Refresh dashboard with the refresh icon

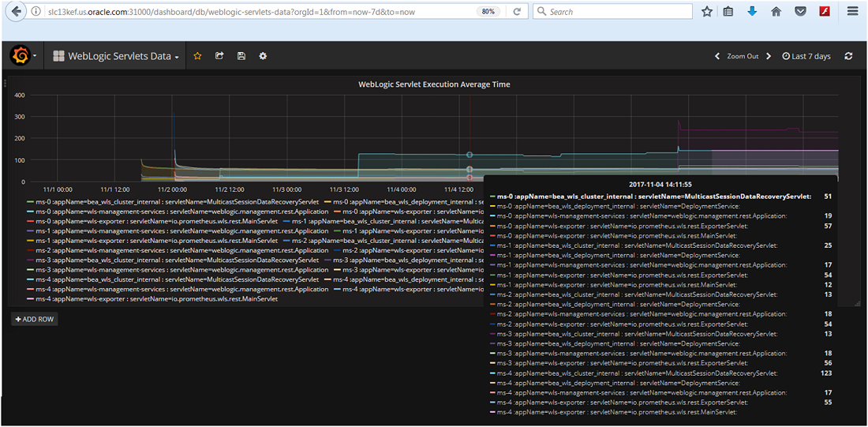pyautogui.click(x=848, y=56)
